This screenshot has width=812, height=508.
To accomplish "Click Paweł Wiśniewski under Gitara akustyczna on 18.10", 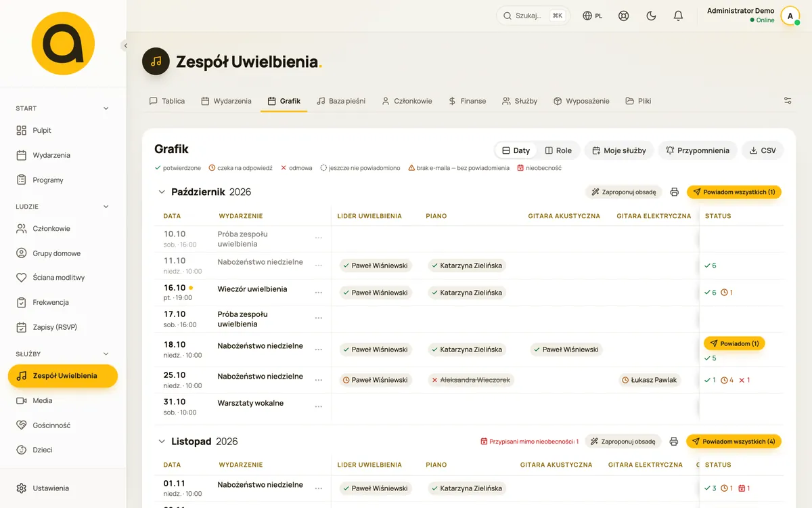I will tap(567, 350).
